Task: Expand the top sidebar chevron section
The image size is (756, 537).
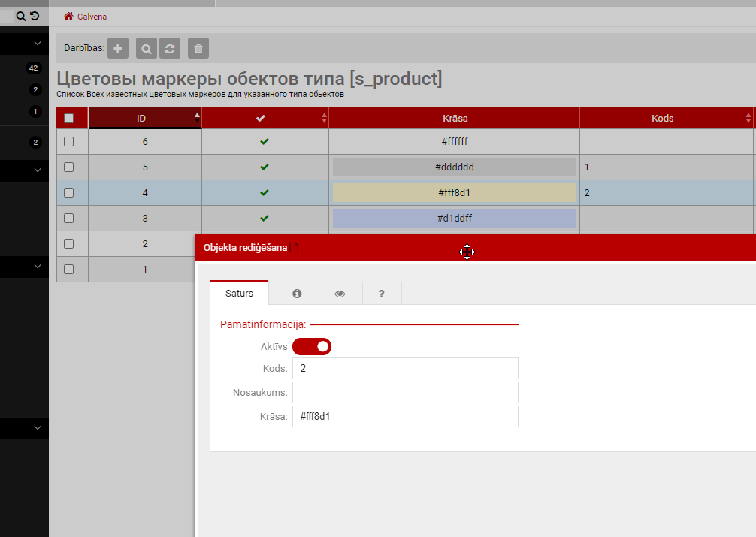Action: coord(38,44)
